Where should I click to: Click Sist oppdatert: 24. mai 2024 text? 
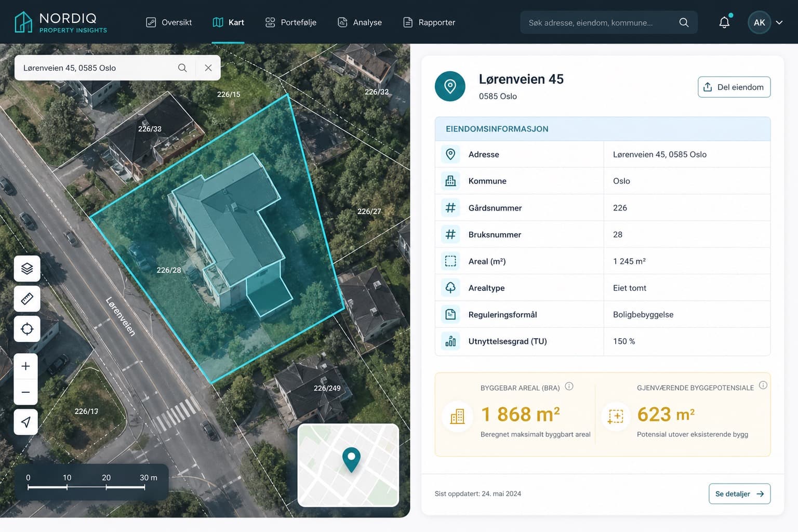(478, 494)
